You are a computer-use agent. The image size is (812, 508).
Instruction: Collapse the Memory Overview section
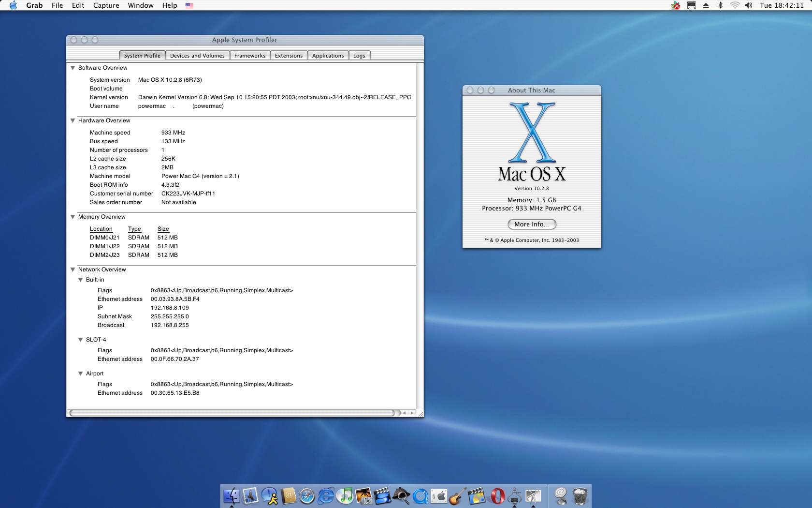(x=73, y=217)
